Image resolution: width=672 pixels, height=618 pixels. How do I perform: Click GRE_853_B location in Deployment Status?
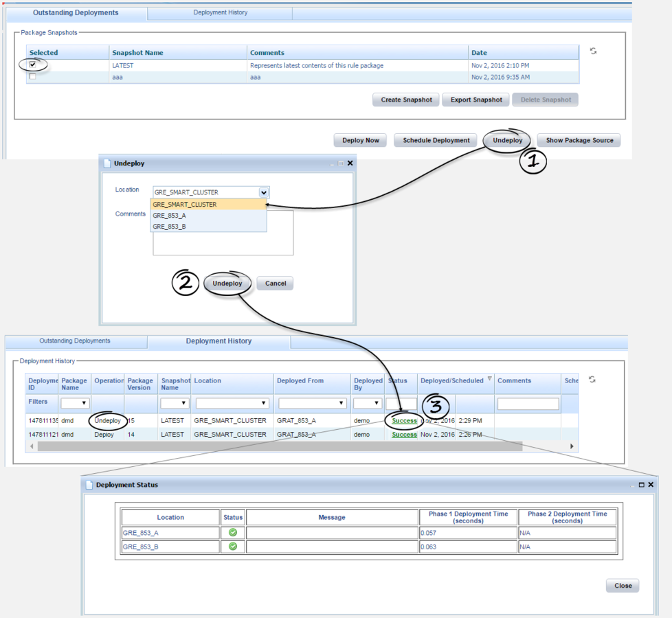pyautogui.click(x=170, y=547)
